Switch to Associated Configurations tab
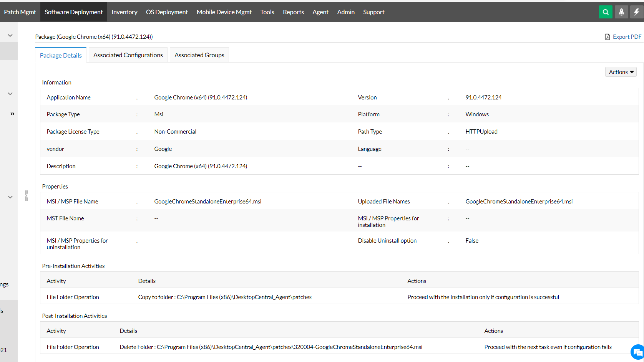Screen dimensions: 644x362 128,55
